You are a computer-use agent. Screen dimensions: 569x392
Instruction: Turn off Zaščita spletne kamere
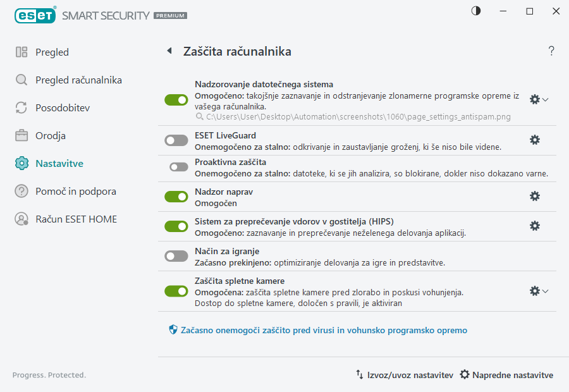(x=176, y=291)
